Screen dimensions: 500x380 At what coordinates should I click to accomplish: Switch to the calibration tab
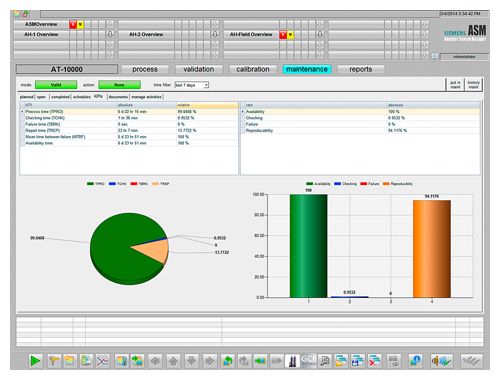click(x=253, y=69)
